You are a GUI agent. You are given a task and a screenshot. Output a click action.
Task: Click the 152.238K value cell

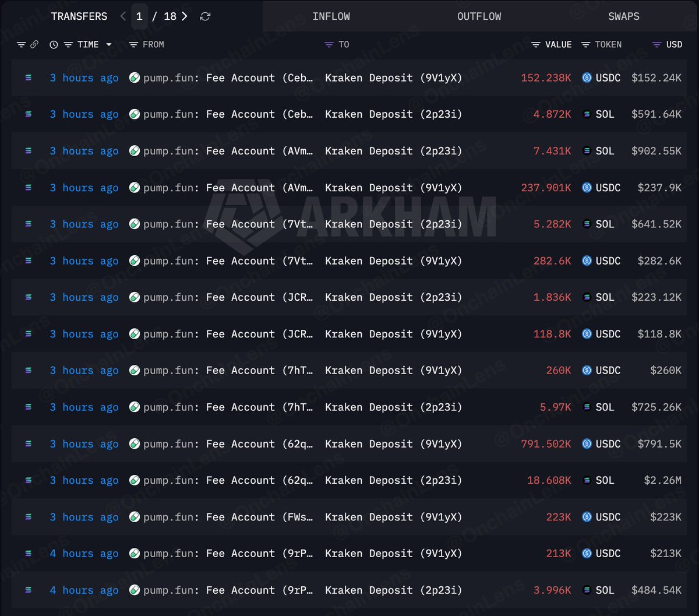pos(546,78)
